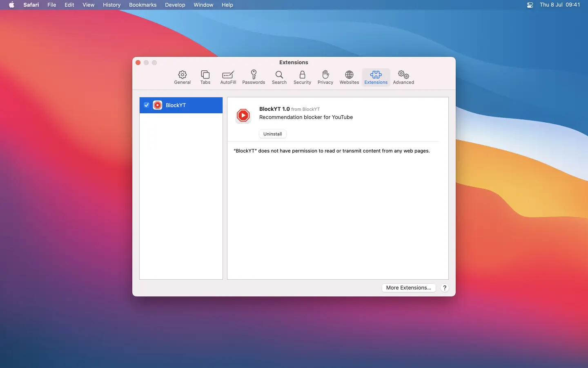Click the BlockYT 1.0 title text
Screen dimensions: 588x368
coord(274,109)
